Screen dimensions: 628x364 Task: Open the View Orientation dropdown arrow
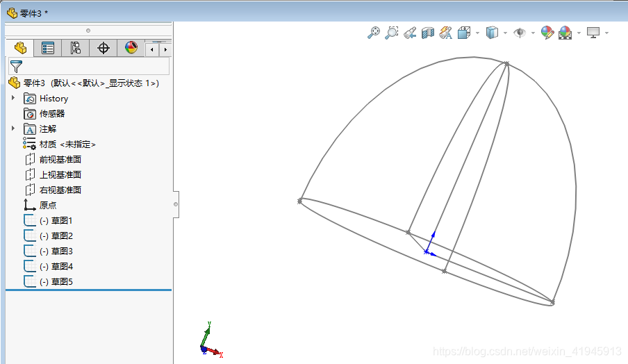477,33
